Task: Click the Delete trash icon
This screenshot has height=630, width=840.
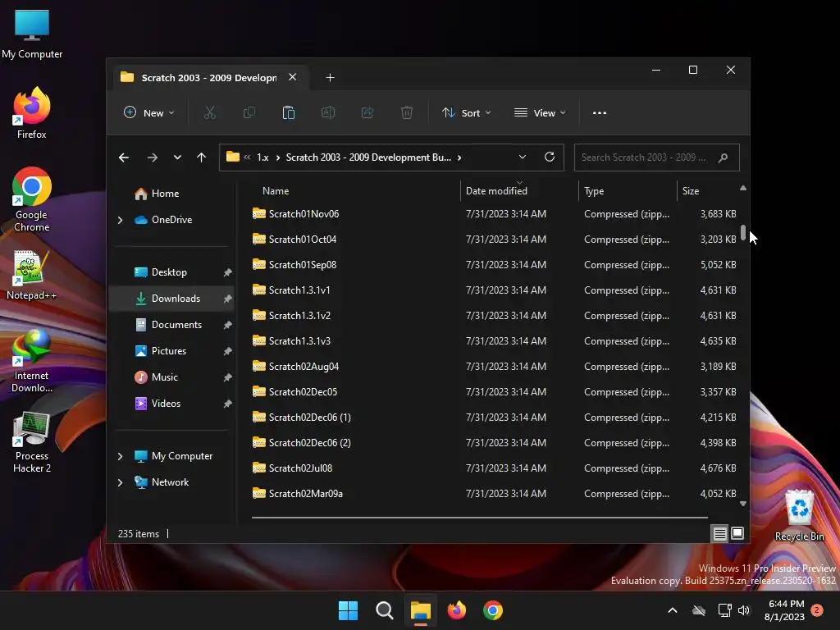Action: click(407, 112)
